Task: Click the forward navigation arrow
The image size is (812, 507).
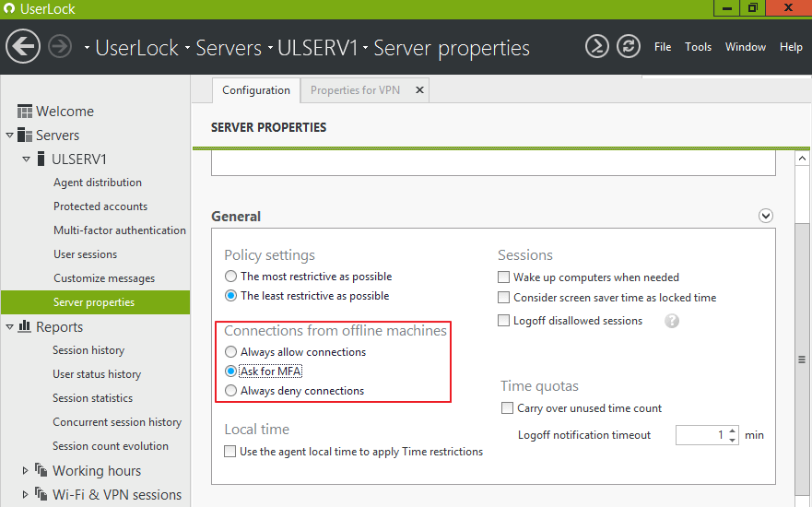Action: point(60,47)
